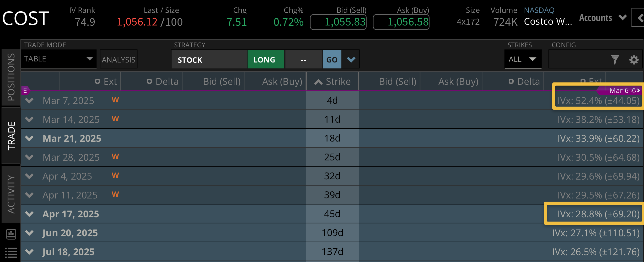Viewport: 644px width, 262px height.
Task: Click the Ask (Buy) price 1,056.58 box
Action: [x=401, y=22]
